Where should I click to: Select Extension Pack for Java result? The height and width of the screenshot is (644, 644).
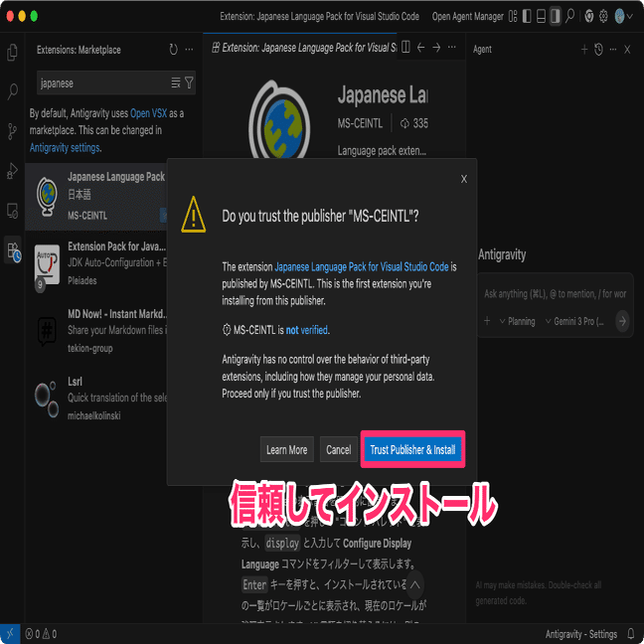[x=96, y=263]
